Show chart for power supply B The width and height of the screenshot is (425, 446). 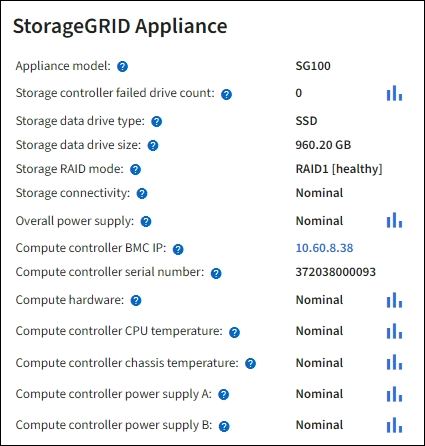click(x=394, y=425)
